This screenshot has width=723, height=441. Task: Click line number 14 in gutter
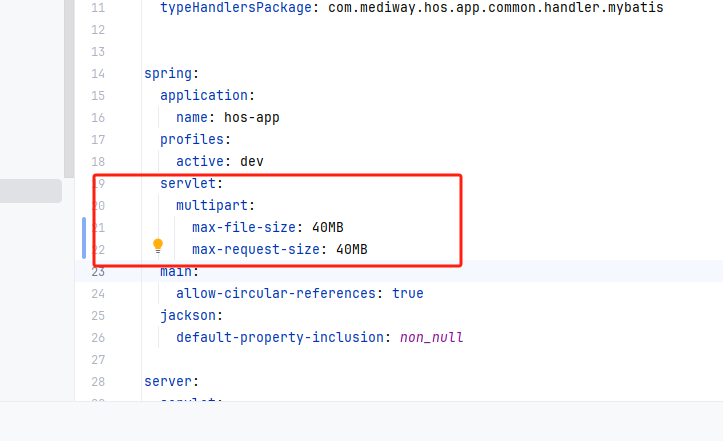click(x=97, y=74)
